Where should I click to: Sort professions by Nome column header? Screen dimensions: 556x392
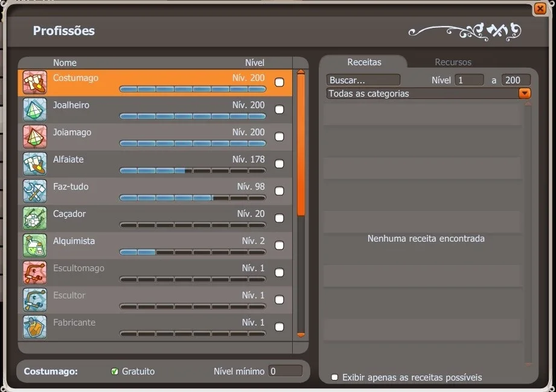[x=65, y=63]
